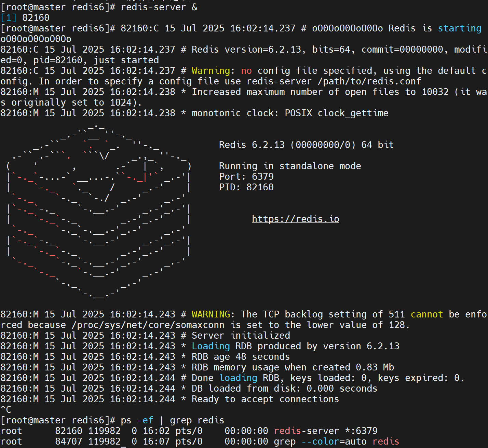The height and width of the screenshot is (448, 488).
Task: Click the job number '[1]' in output
Action: tap(9, 18)
